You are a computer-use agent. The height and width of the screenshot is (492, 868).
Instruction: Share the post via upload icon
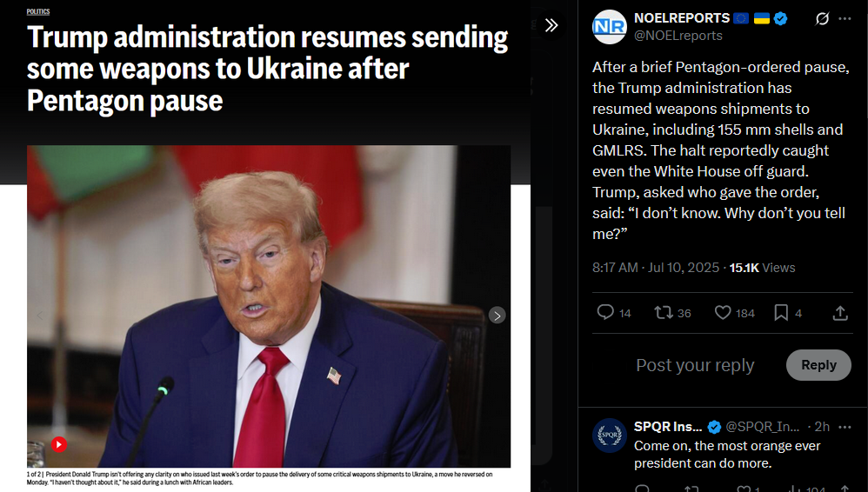coord(840,313)
